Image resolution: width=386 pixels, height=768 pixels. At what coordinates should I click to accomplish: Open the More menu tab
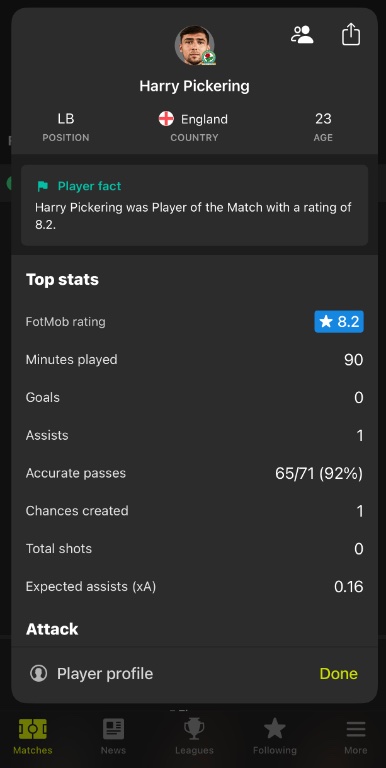(356, 736)
